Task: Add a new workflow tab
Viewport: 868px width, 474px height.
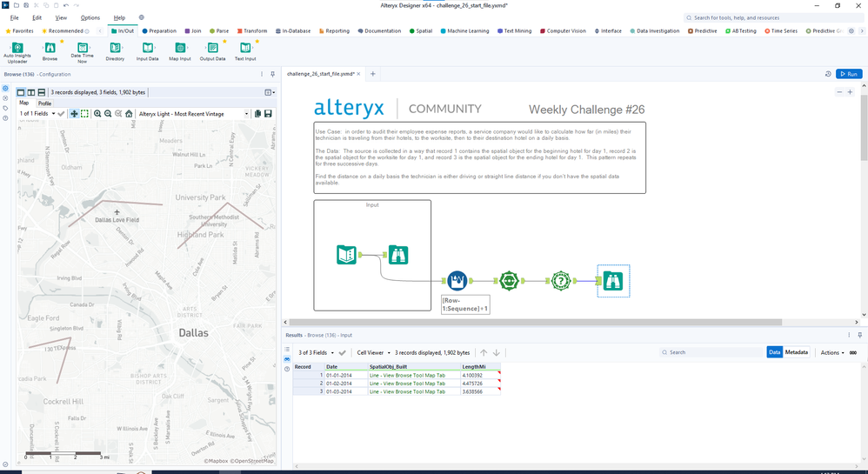Action: tap(372, 74)
